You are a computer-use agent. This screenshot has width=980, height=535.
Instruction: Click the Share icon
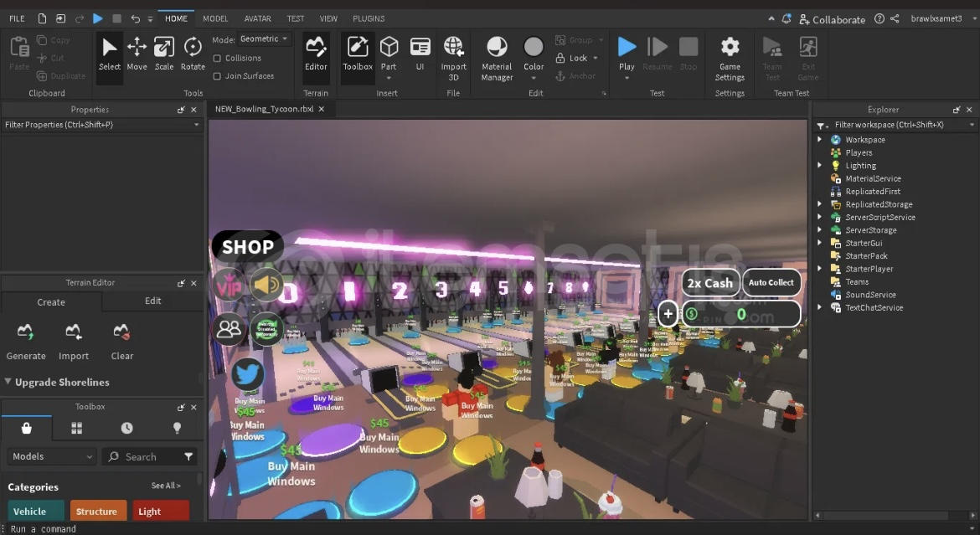(x=895, y=18)
